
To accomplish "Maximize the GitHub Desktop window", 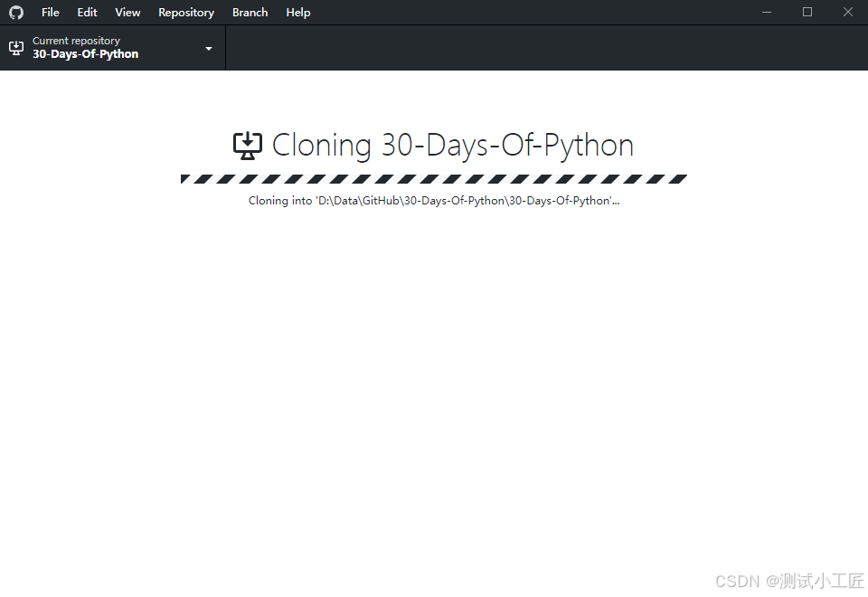I will click(807, 12).
